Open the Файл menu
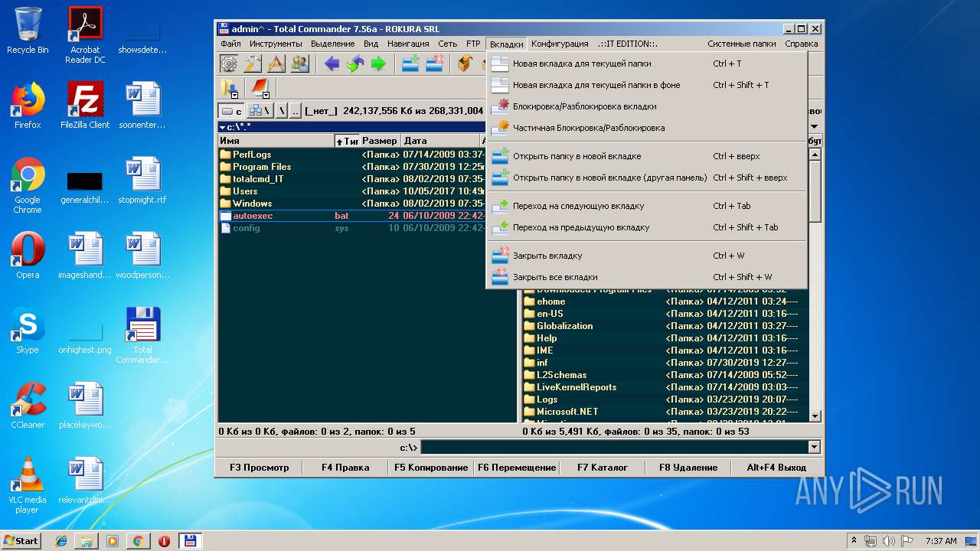Image resolution: width=980 pixels, height=551 pixels. point(230,44)
